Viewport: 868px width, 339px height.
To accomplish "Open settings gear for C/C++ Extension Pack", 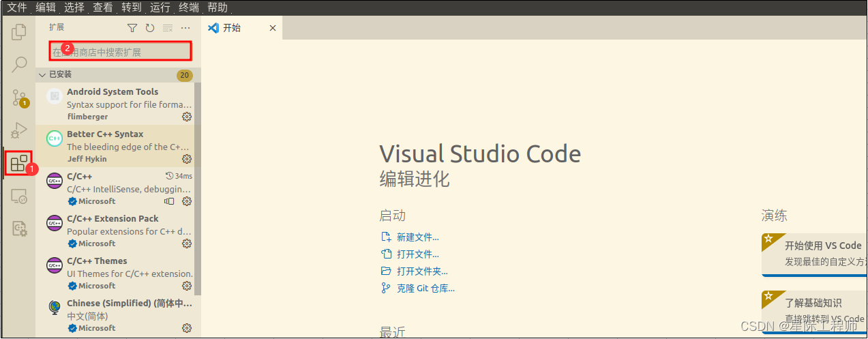I will coord(187,244).
